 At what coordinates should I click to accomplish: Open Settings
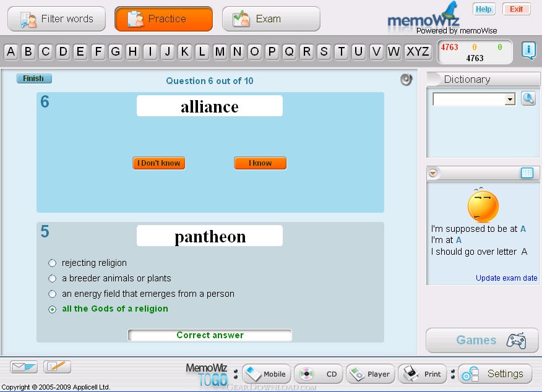495,373
